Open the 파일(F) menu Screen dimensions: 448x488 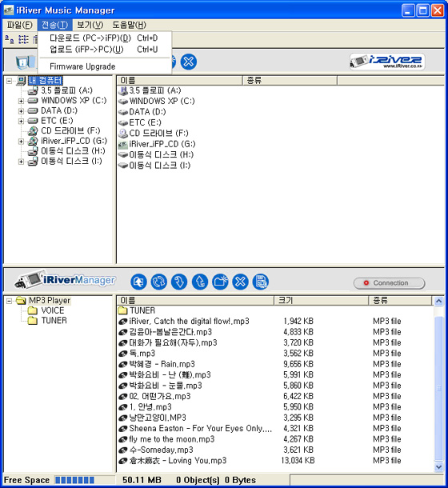(x=19, y=25)
